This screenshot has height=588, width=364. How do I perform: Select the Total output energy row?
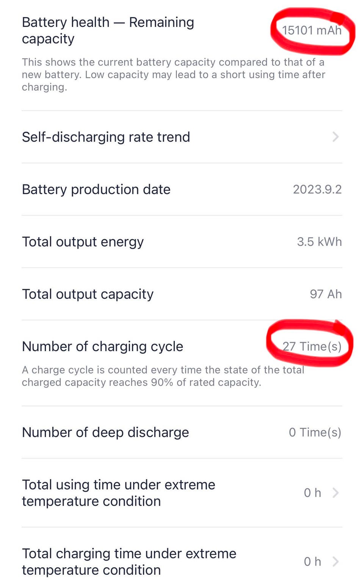point(182,242)
